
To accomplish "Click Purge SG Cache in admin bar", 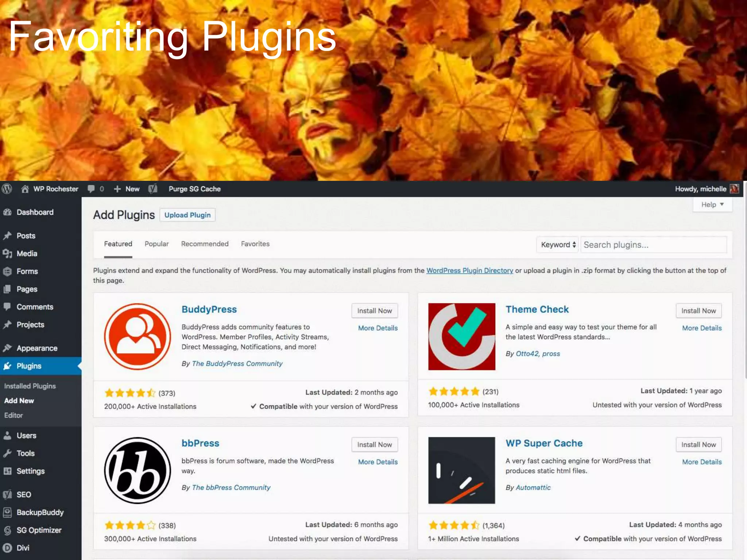I will pos(195,189).
